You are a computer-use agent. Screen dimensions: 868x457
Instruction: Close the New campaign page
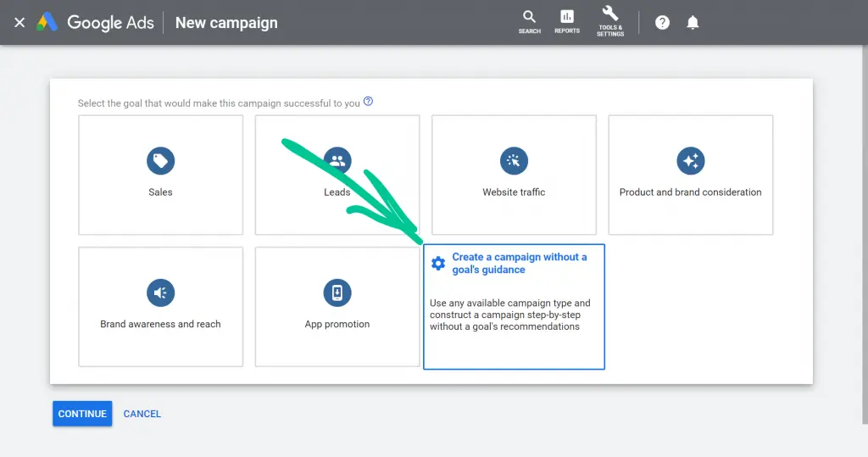pos(19,23)
